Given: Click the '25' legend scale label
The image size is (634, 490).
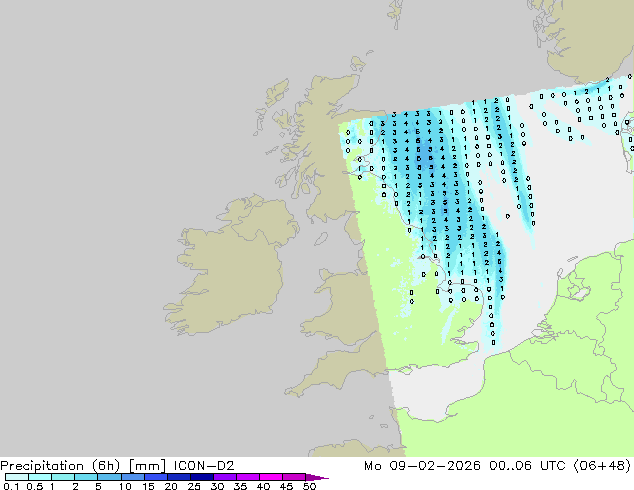Looking at the screenshot, I should (194, 486).
